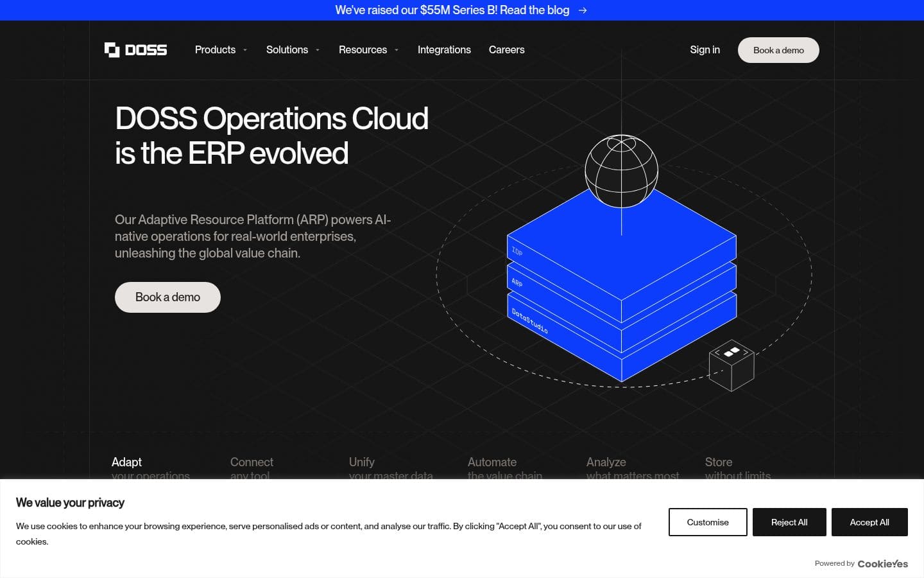The height and width of the screenshot is (578, 924).
Task: Select the Connect any tool tab
Action: point(252,468)
